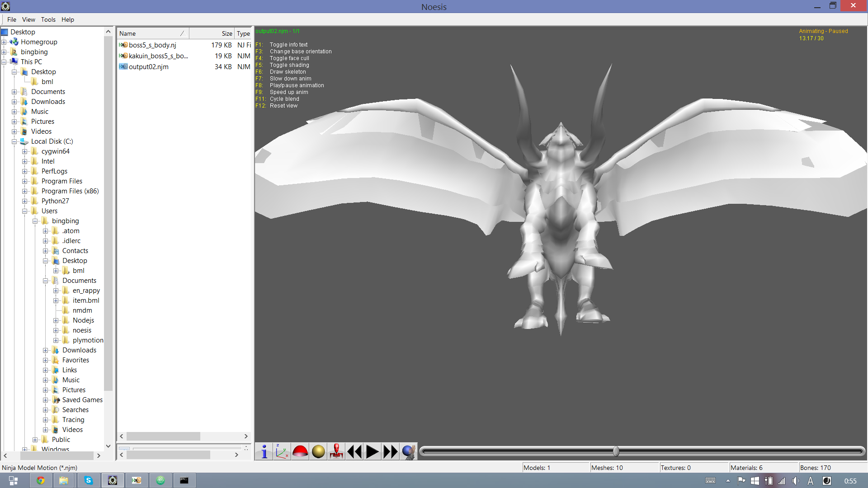The image size is (868, 488).
Task: Click the Favorites star folder icon
Action: (x=56, y=360)
